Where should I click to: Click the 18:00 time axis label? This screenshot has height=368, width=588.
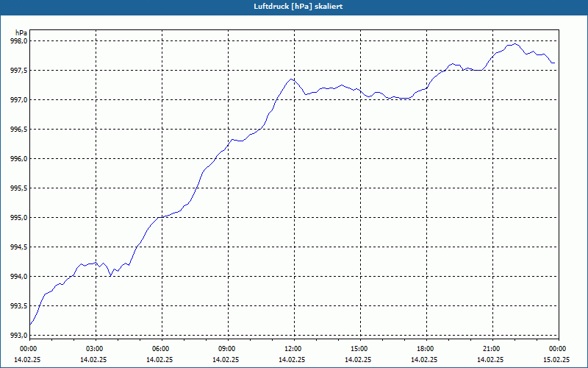pyautogui.click(x=427, y=349)
